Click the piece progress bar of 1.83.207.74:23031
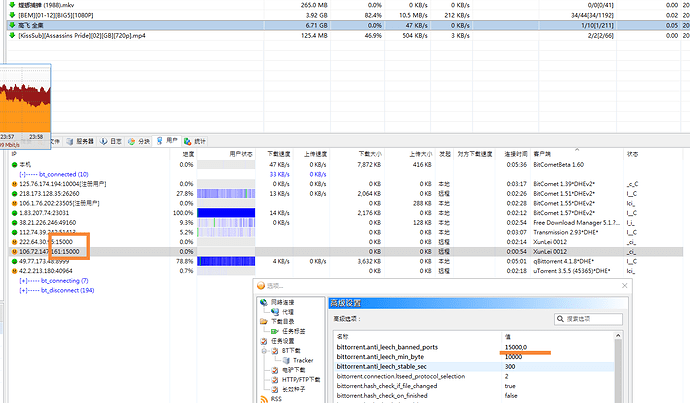Viewport: 690px width, 403px height. [x=226, y=213]
